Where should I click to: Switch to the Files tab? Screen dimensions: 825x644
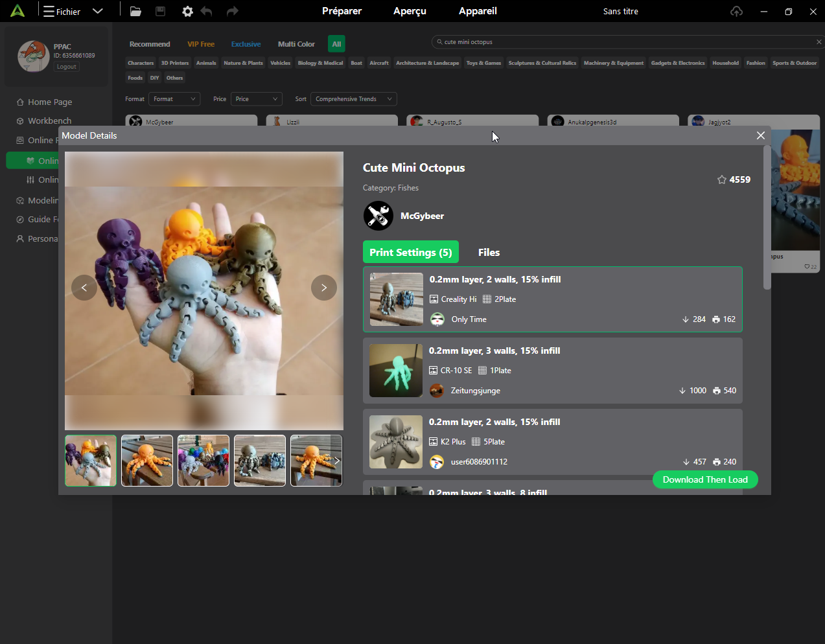pos(489,252)
